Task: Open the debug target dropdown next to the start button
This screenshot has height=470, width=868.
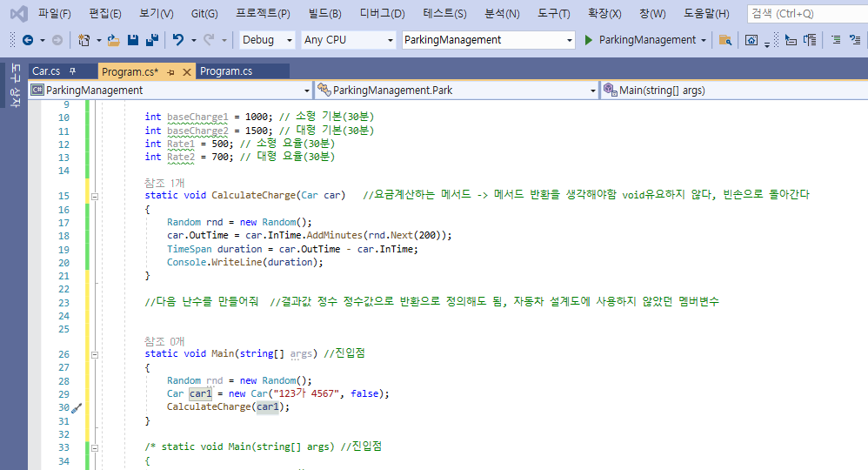Action: coord(704,40)
